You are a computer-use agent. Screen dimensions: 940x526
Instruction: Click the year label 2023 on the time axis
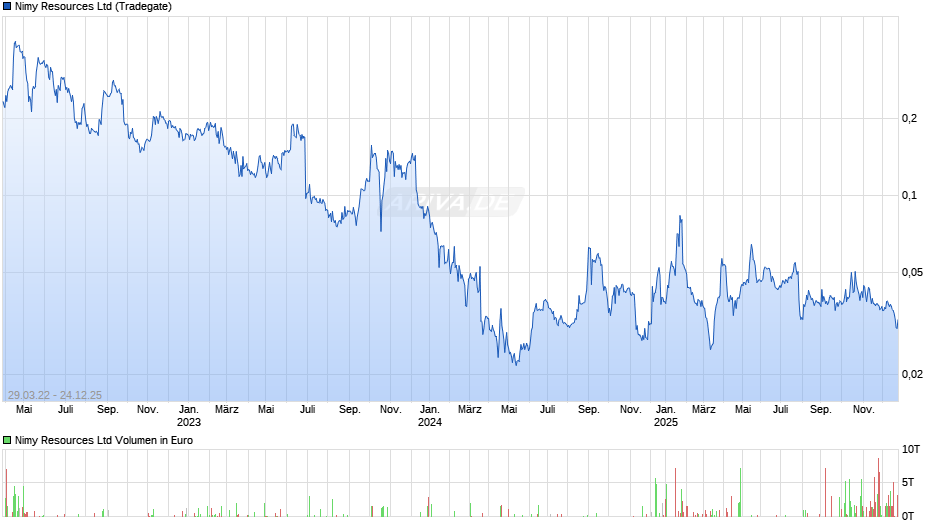pos(189,422)
